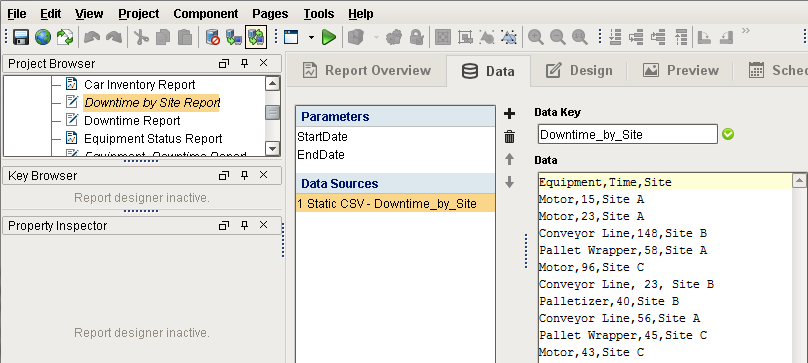This screenshot has width=808, height=363.
Task: Open the dropdown arrow beside the Group icon
Action: coord(376,37)
